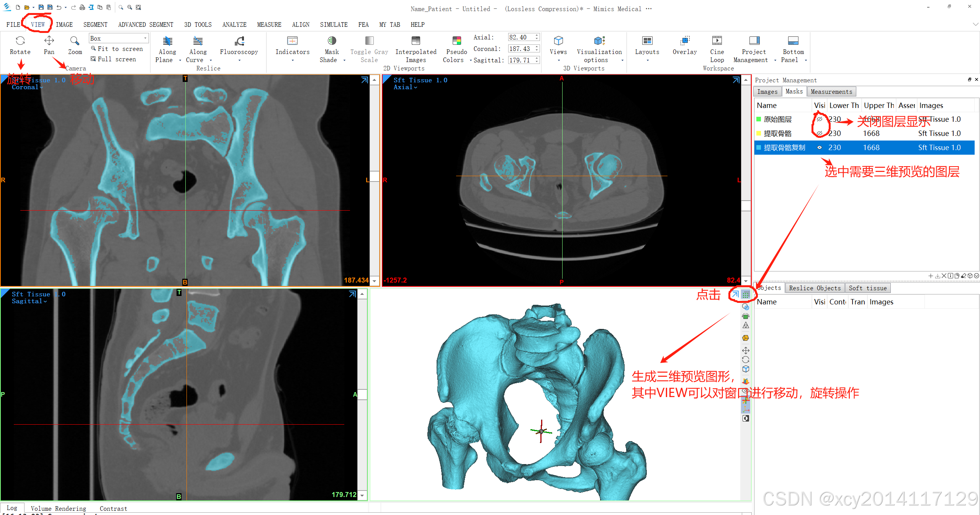The image size is (980, 515).
Task: Expand the Open recent files dropdown arrow
Action: (33, 7)
